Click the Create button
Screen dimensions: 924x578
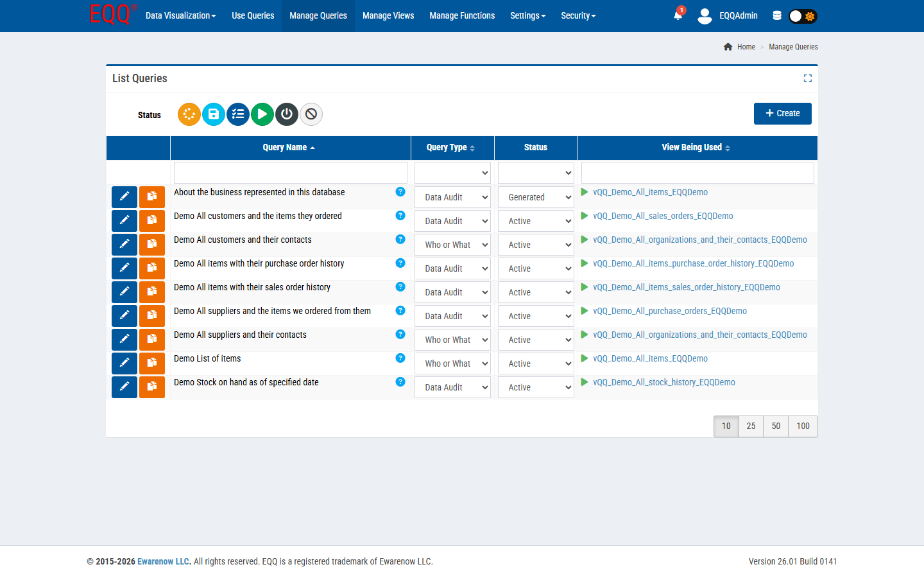tap(782, 113)
